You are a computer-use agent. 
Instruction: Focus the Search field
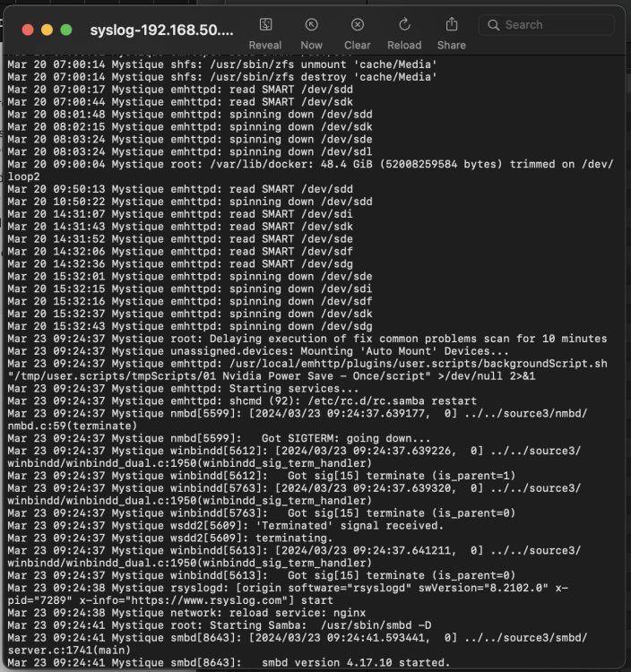(x=546, y=25)
